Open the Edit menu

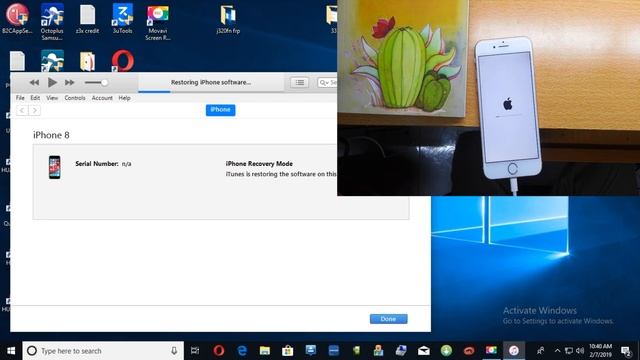coord(35,98)
